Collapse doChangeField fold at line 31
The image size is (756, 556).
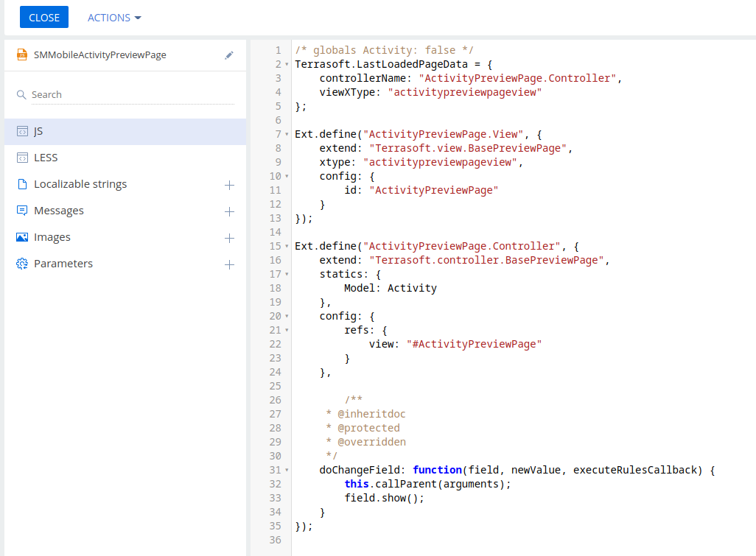tap(287, 470)
